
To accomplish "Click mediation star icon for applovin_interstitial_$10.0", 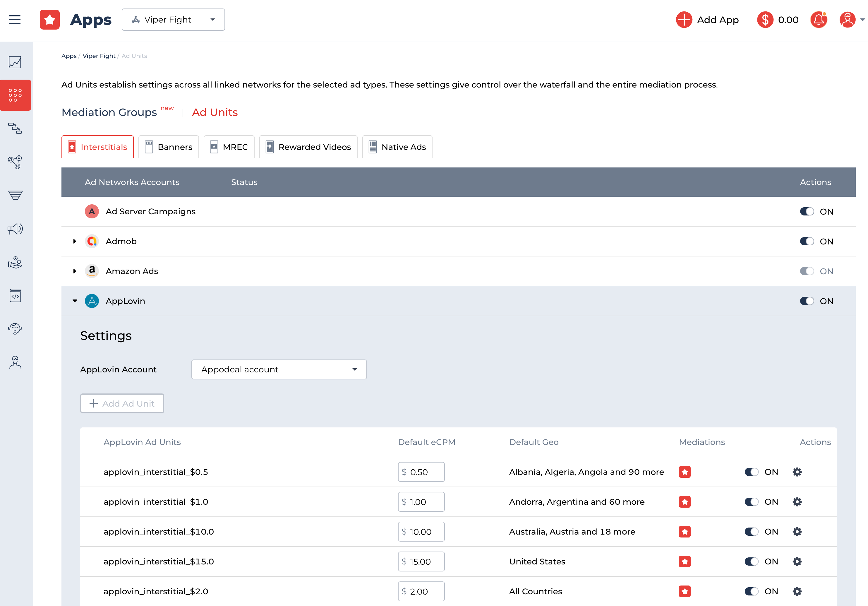I will [685, 531].
